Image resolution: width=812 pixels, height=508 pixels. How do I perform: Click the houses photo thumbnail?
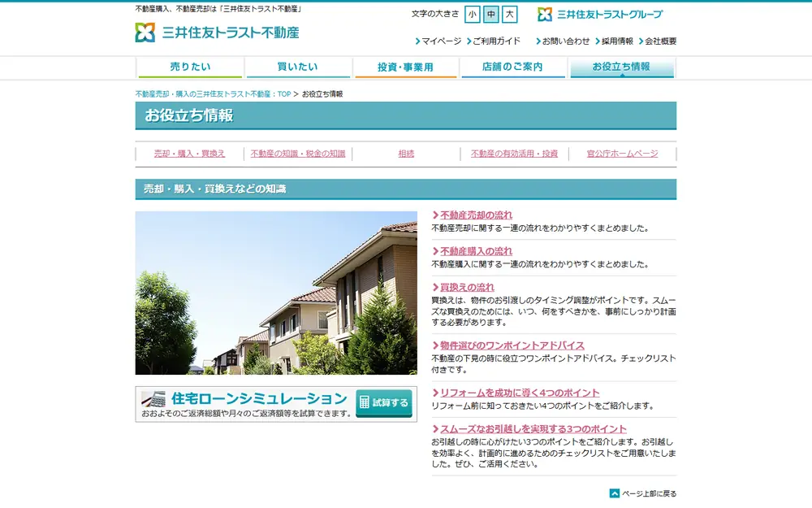point(276,293)
